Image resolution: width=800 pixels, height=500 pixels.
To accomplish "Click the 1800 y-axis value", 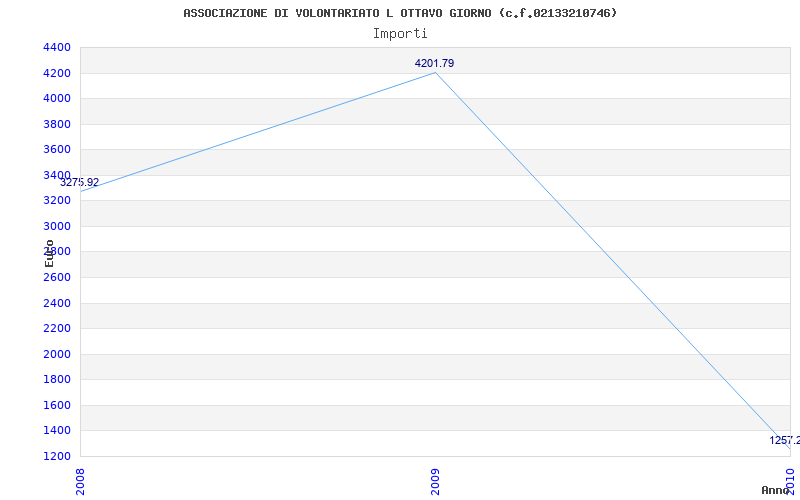I will (x=57, y=380).
